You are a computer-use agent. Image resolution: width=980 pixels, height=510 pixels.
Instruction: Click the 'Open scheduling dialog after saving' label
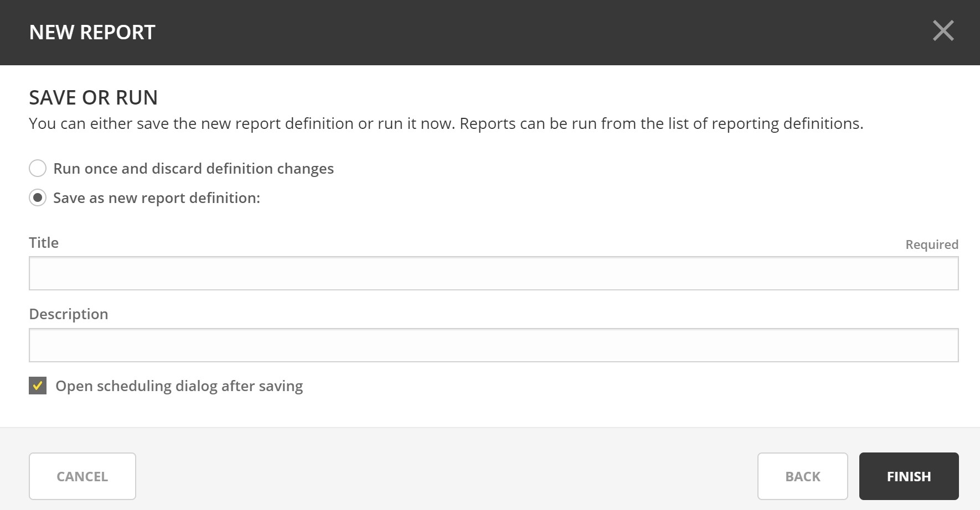(x=179, y=386)
